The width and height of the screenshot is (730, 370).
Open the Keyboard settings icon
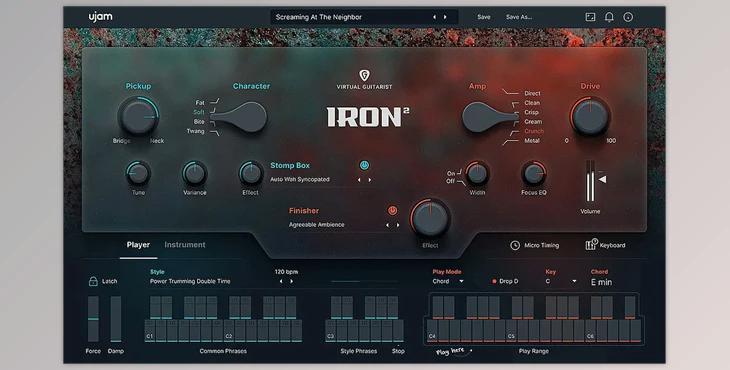[x=591, y=245]
